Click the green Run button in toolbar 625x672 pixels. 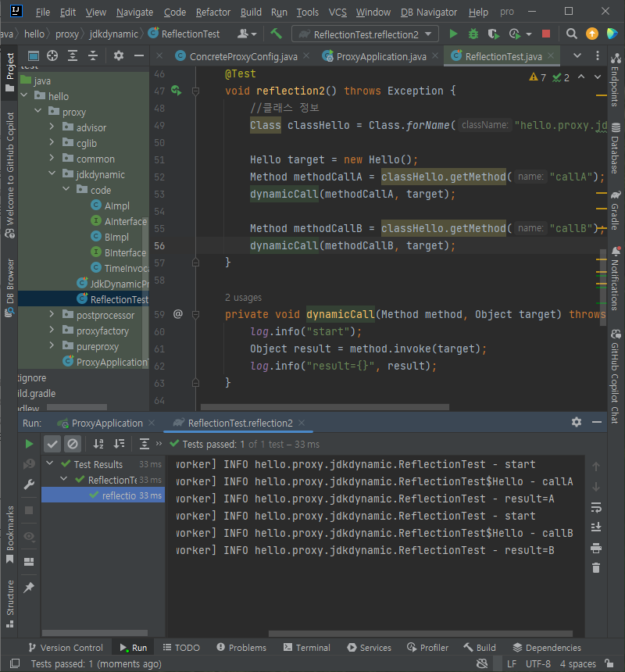click(x=453, y=34)
